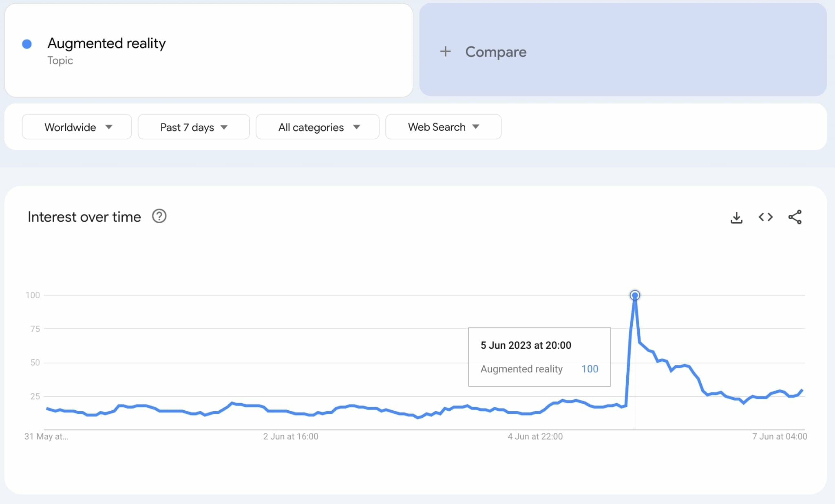Click the plus icon beside Compare
Image resolution: width=835 pixels, height=504 pixels.
pyautogui.click(x=445, y=52)
